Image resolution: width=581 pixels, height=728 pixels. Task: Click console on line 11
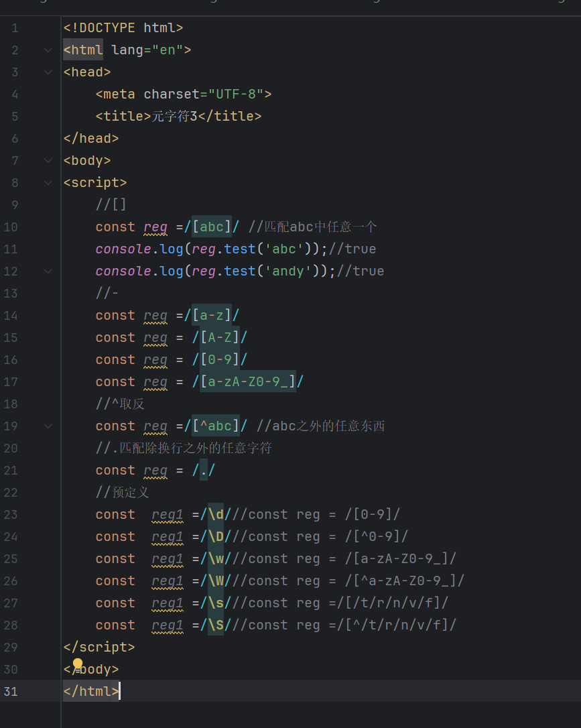pos(123,249)
